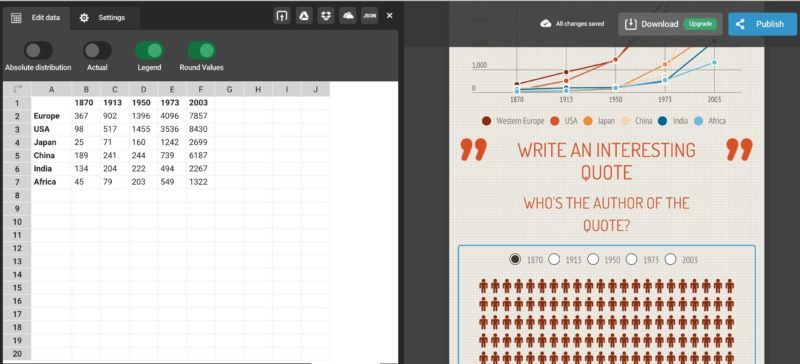Click the Europe cell

click(x=52, y=116)
